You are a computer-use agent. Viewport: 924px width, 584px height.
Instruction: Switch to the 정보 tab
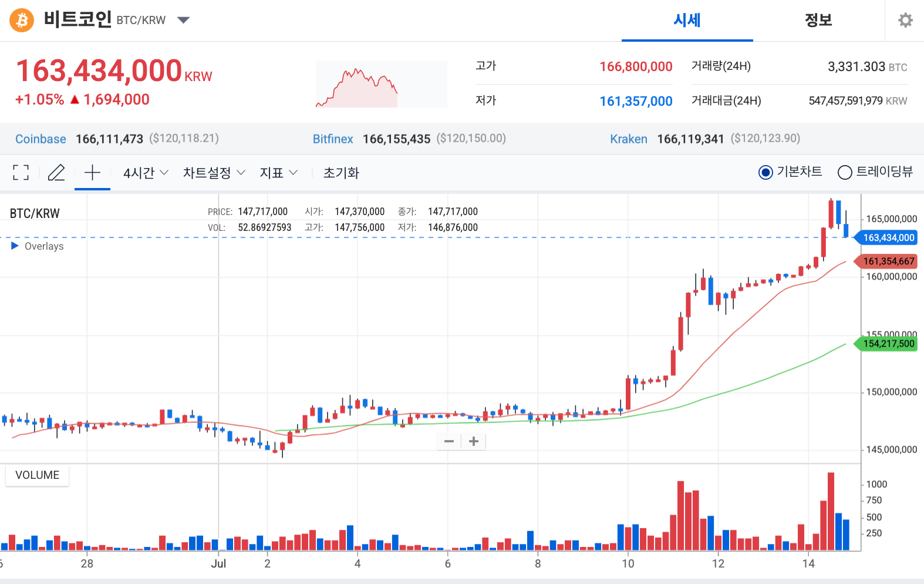pos(818,21)
